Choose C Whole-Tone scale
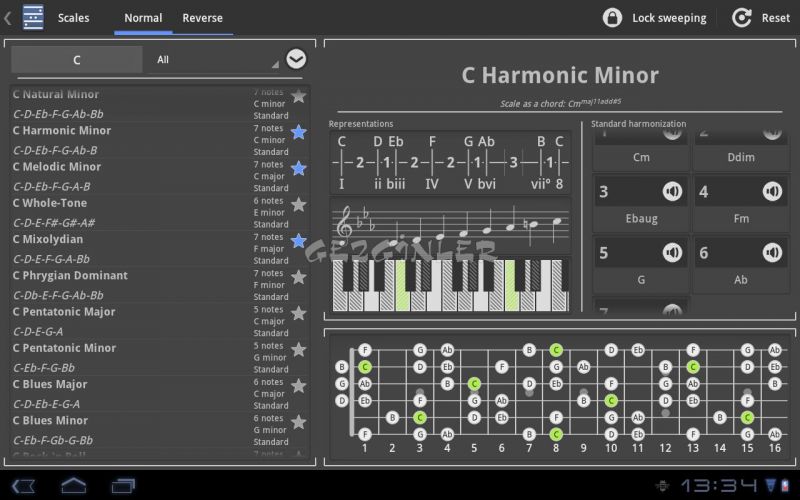 pos(160,212)
